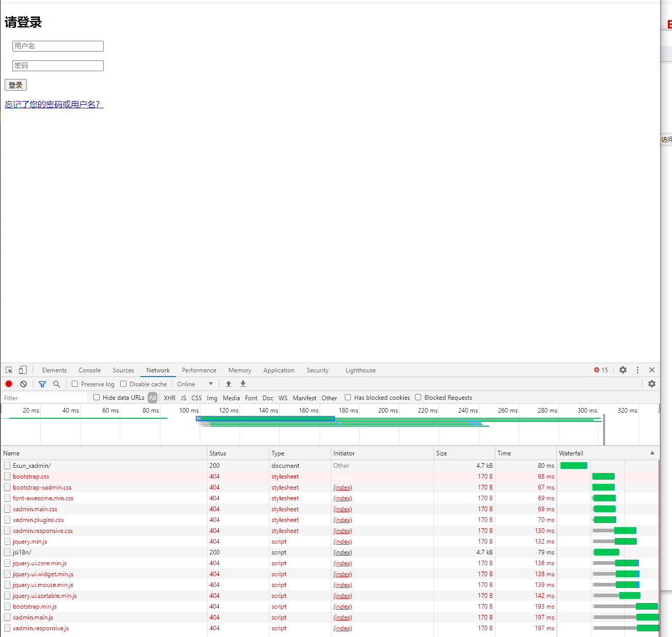This screenshot has width=672, height=637.
Task: Focus the 密码 password field
Action: [x=58, y=66]
